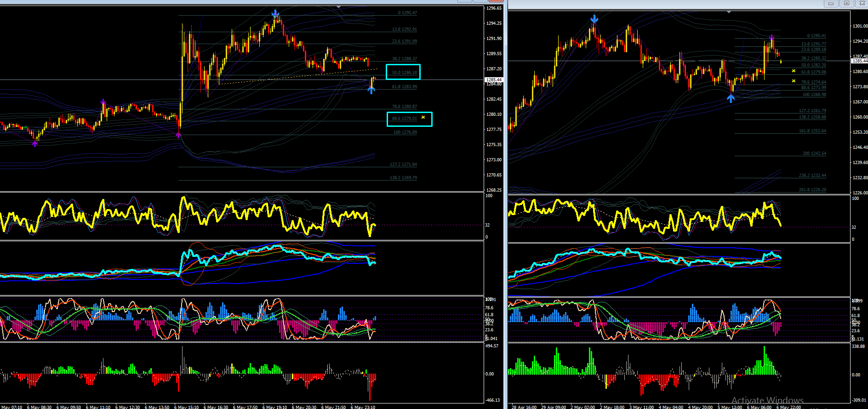Click the 50.0 1282.20 Fibonacci label
The width and height of the screenshot is (868, 409).
click(814, 65)
